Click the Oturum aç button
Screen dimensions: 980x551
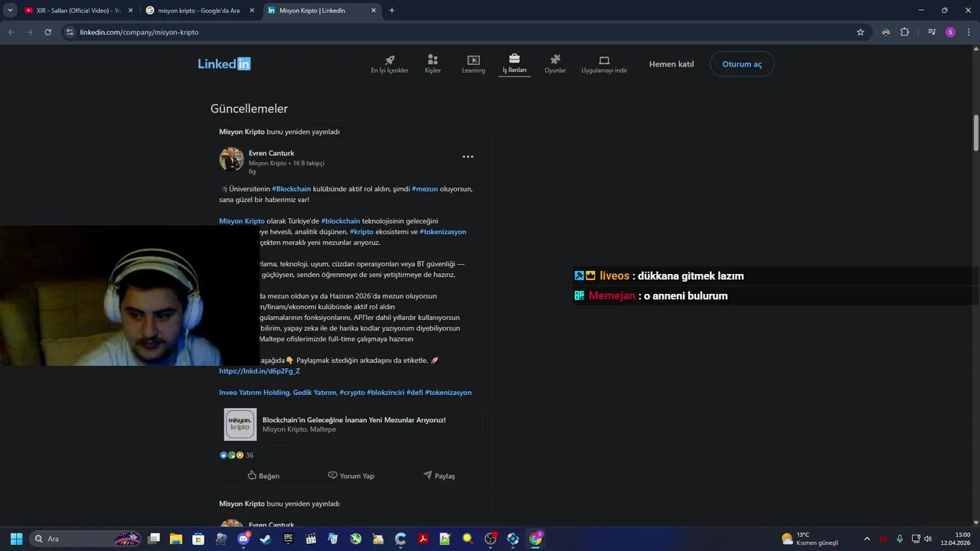point(742,64)
